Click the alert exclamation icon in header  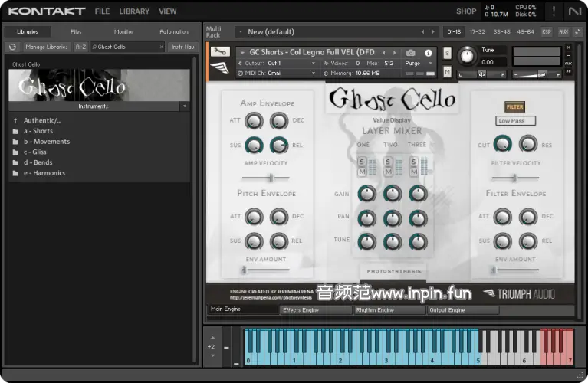coord(554,11)
